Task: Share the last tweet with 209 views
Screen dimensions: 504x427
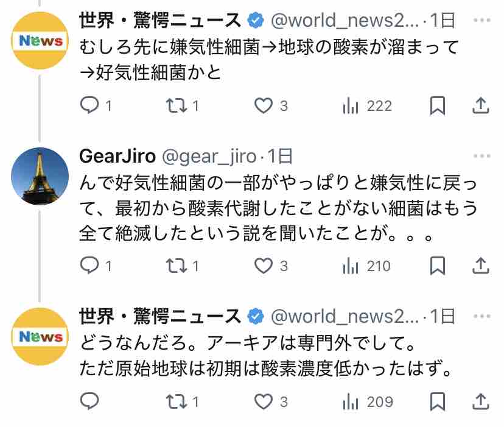Action: click(x=480, y=401)
